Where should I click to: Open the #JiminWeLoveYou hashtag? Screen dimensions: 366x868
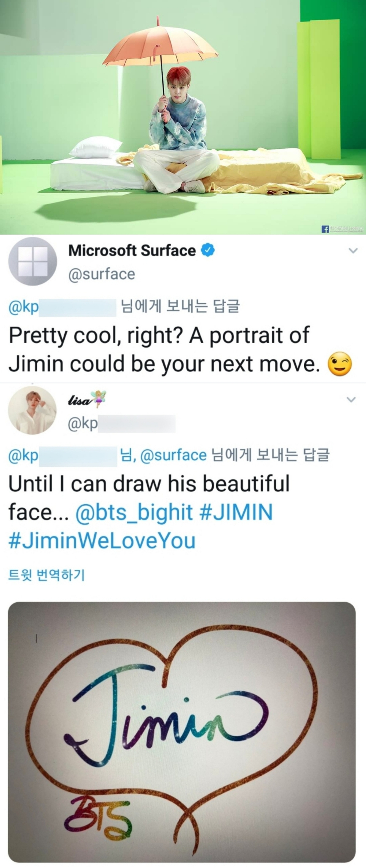click(102, 540)
